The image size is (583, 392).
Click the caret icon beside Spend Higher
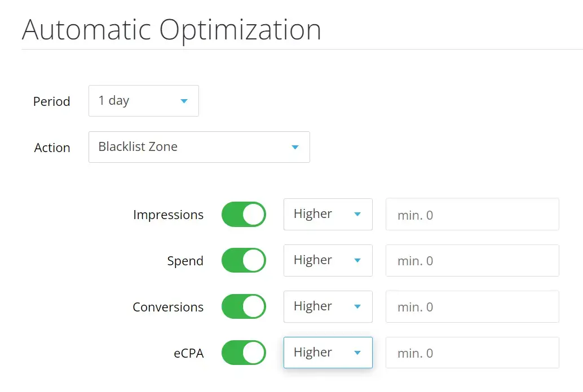(x=357, y=261)
